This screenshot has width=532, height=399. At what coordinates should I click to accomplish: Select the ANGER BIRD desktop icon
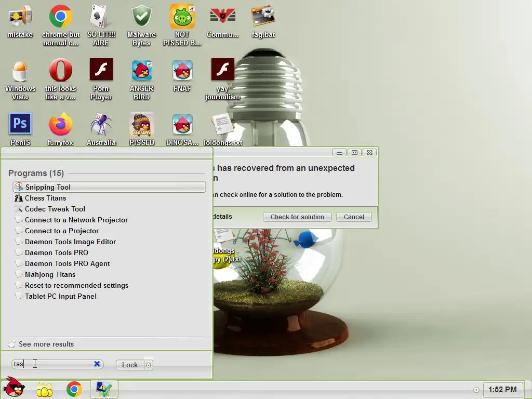141,80
